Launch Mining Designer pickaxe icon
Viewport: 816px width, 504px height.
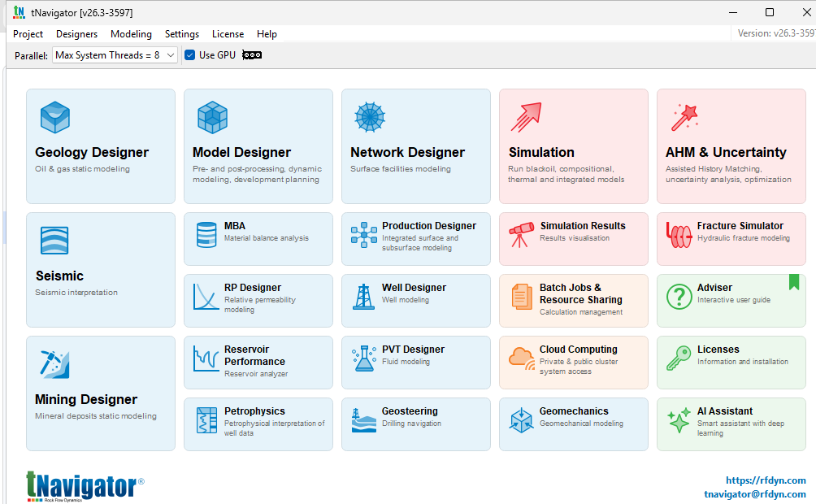coord(54,364)
